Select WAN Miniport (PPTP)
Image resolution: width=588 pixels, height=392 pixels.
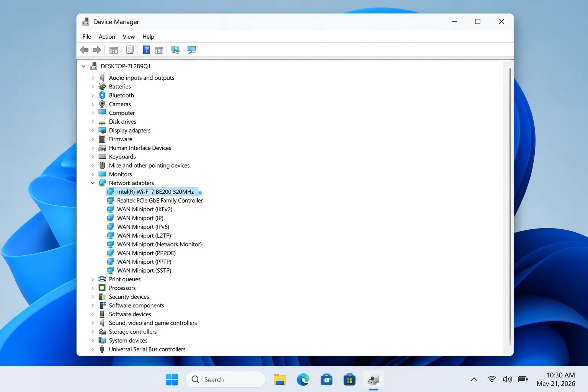pyautogui.click(x=144, y=262)
